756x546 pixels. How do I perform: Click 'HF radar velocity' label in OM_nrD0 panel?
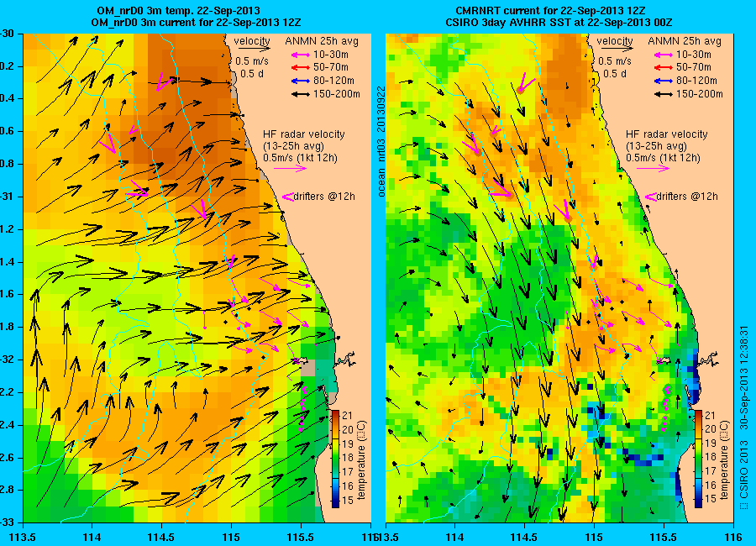click(x=304, y=134)
